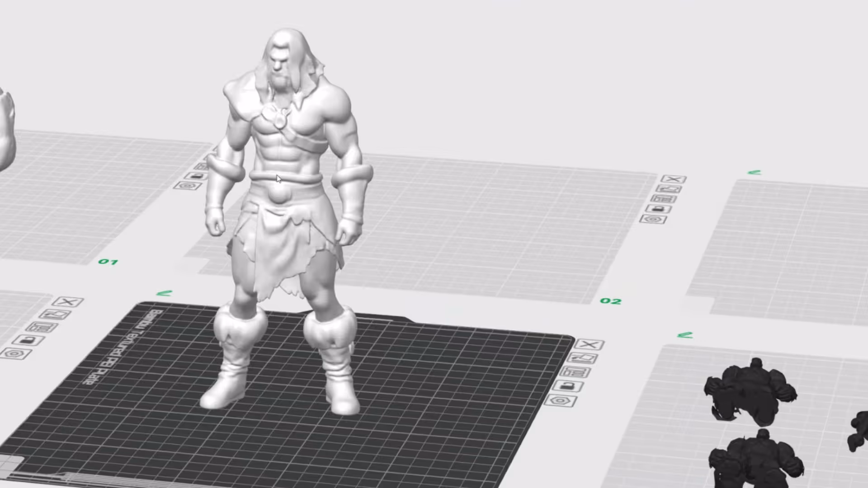Unlock the bottom-right plate via its lock icon
The image size is (868, 488).
[568, 386]
